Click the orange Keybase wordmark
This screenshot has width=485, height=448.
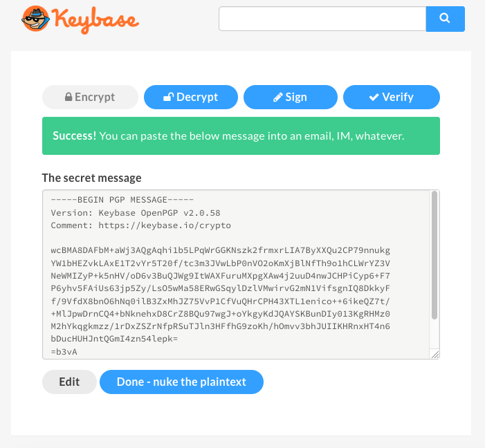click(x=95, y=20)
